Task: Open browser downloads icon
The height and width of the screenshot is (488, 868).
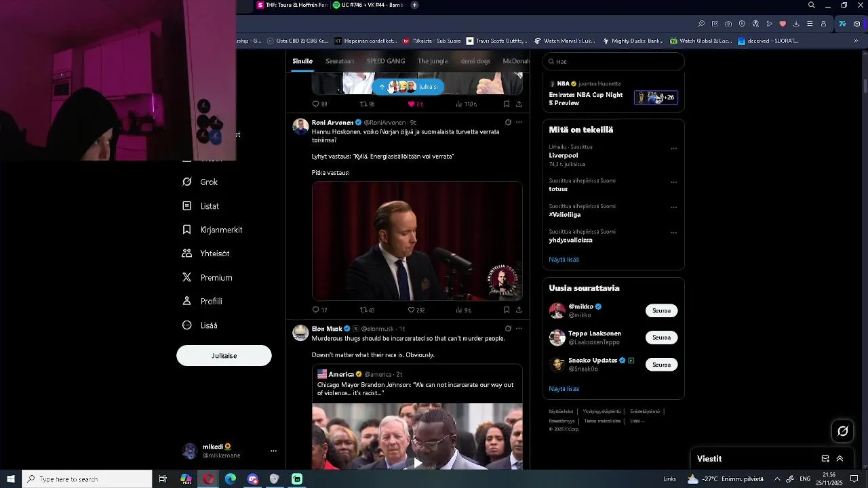Action: (796, 24)
